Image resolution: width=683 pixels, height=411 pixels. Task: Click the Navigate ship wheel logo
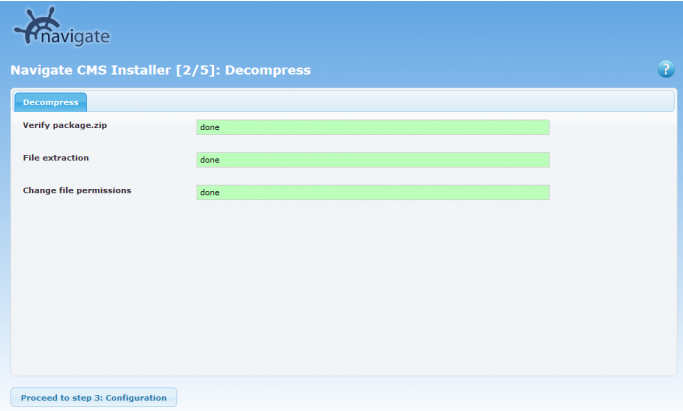pyautogui.click(x=61, y=27)
